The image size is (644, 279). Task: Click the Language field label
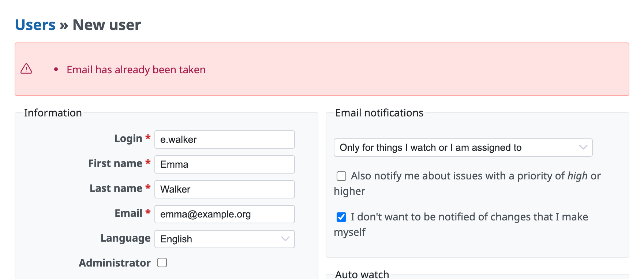(x=126, y=238)
